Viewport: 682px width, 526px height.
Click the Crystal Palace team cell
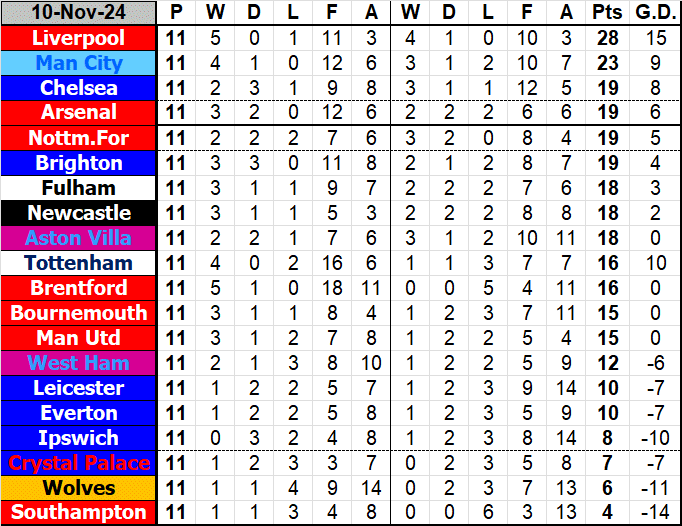pyautogui.click(x=79, y=463)
